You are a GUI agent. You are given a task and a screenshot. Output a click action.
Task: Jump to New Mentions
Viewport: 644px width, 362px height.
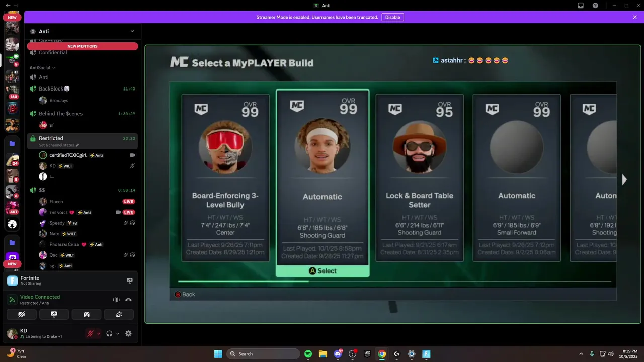pos(83,46)
